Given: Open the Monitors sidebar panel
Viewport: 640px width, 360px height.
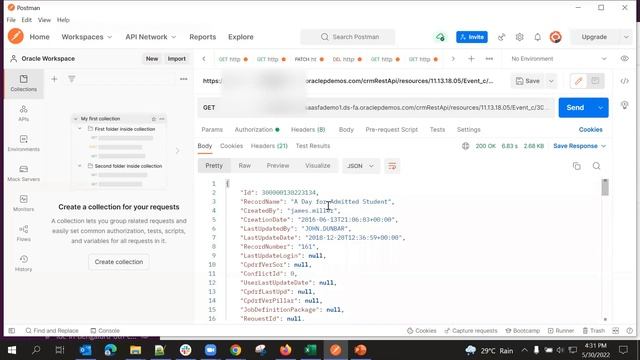Looking at the screenshot, I should [x=23, y=203].
